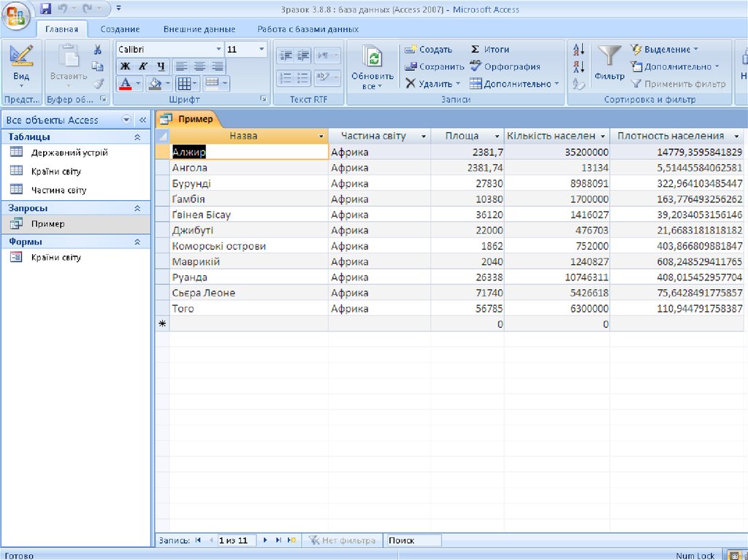This screenshot has height=560, width=748.
Task: Go to the next record arrow
Action: click(265, 540)
